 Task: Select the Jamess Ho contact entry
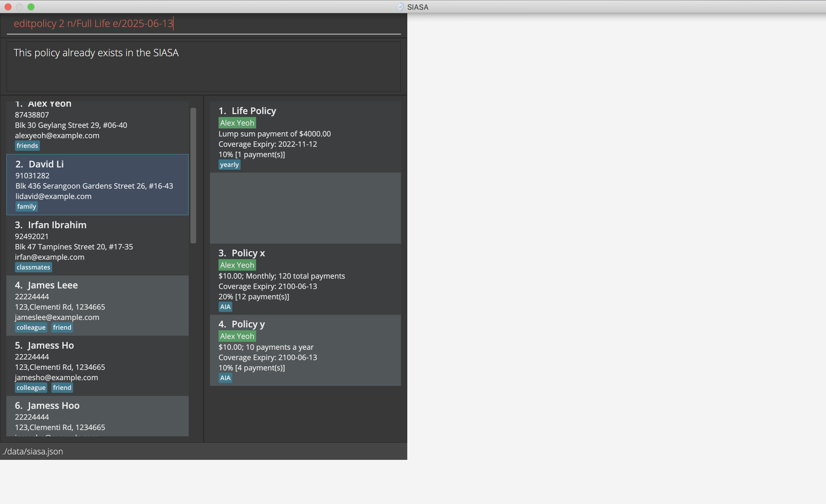[x=97, y=366]
